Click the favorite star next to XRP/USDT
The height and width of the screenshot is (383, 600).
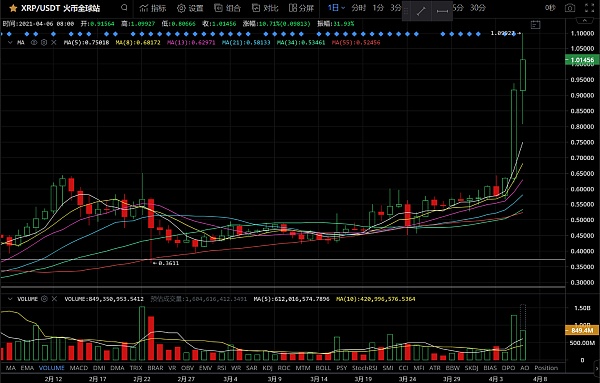(x=13, y=8)
